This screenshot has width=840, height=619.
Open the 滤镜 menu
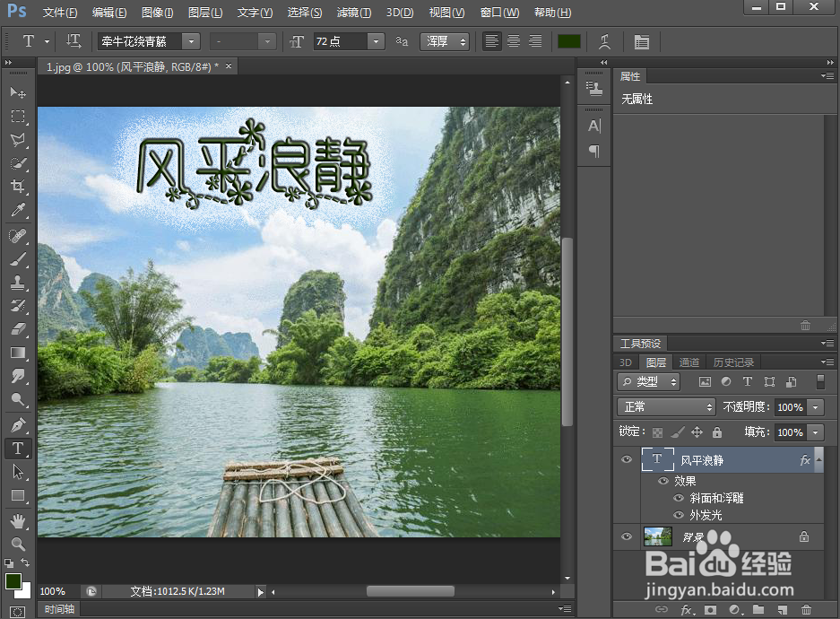pyautogui.click(x=353, y=13)
